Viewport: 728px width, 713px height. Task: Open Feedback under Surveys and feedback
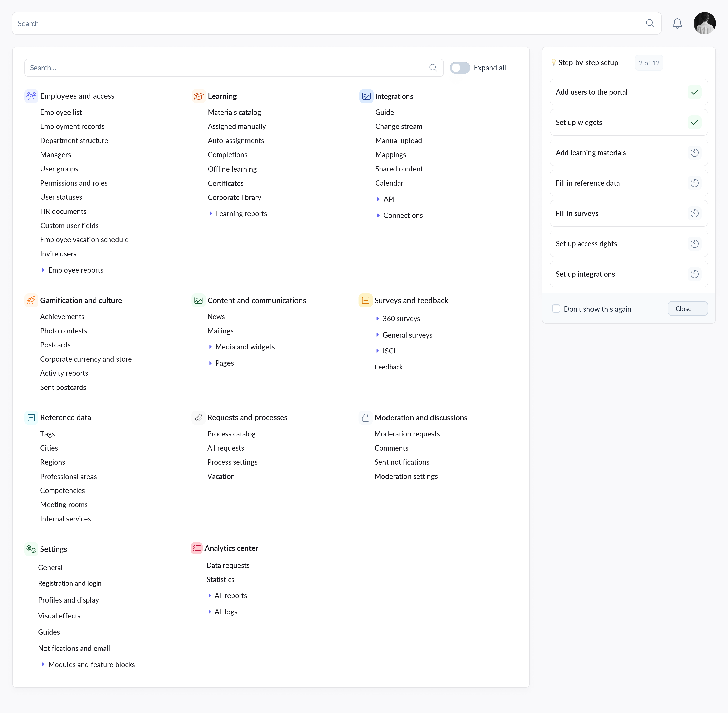coord(389,367)
